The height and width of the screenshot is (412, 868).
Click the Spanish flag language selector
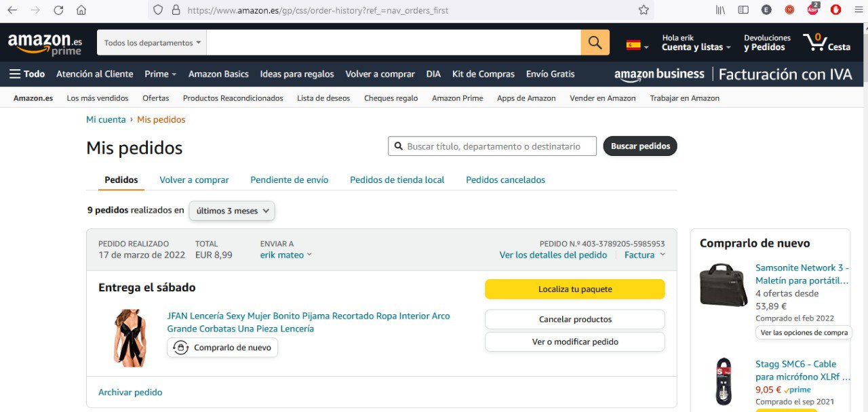tap(637, 45)
